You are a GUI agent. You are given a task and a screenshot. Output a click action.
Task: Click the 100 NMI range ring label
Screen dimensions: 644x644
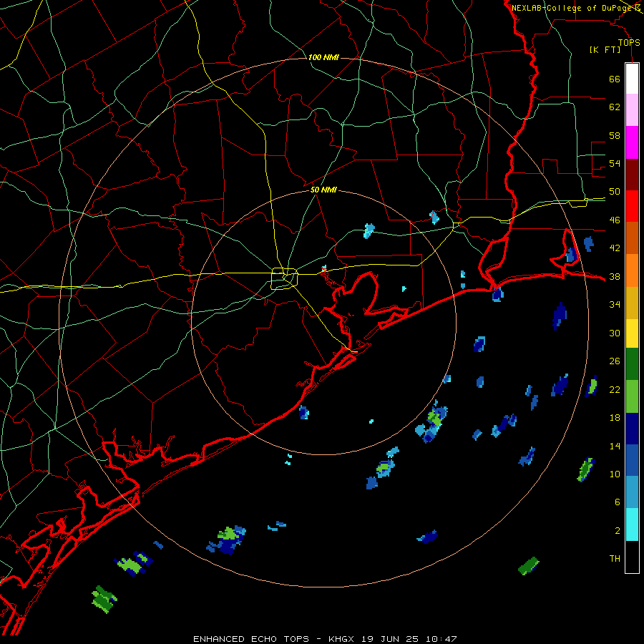pyautogui.click(x=323, y=57)
